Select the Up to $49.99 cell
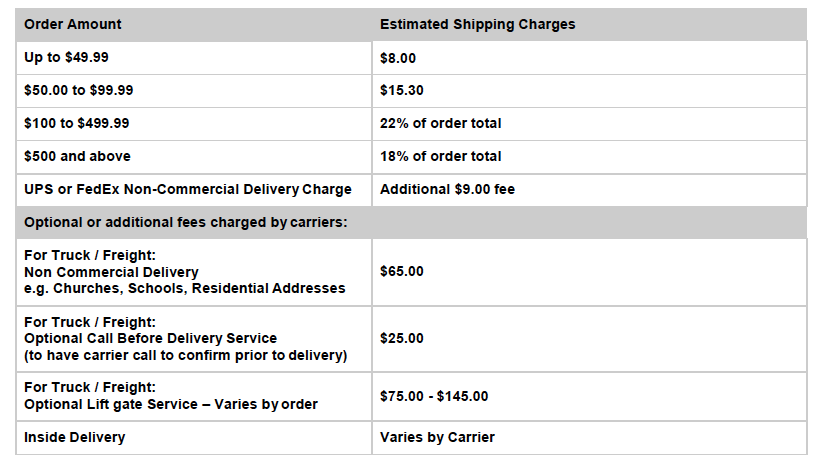This screenshot has height=472, width=828. [194, 58]
